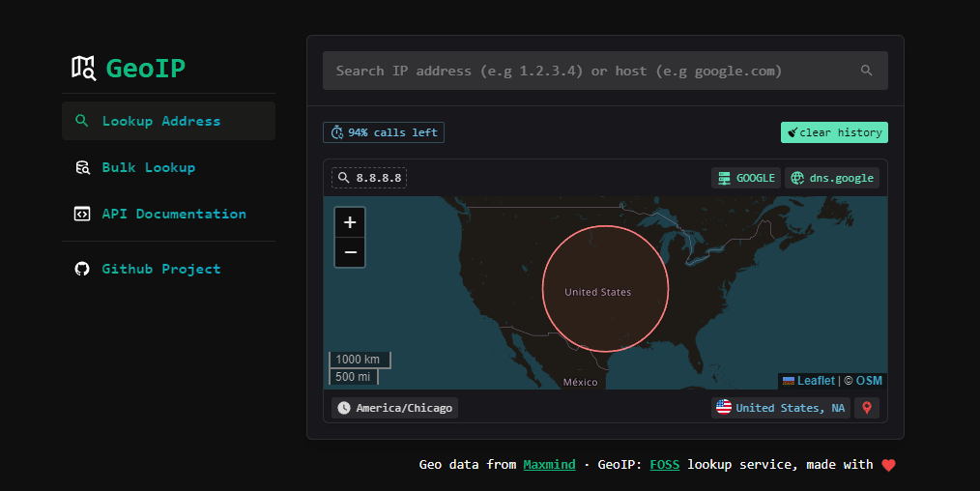
Task: Click the dns.google hostname badge
Action: (831, 178)
